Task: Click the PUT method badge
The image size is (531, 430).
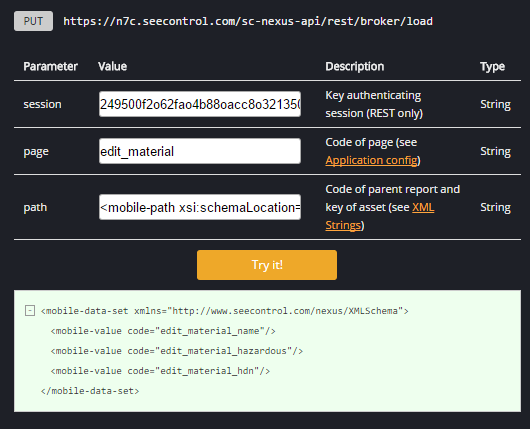Action: pyautogui.click(x=33, y=21)
